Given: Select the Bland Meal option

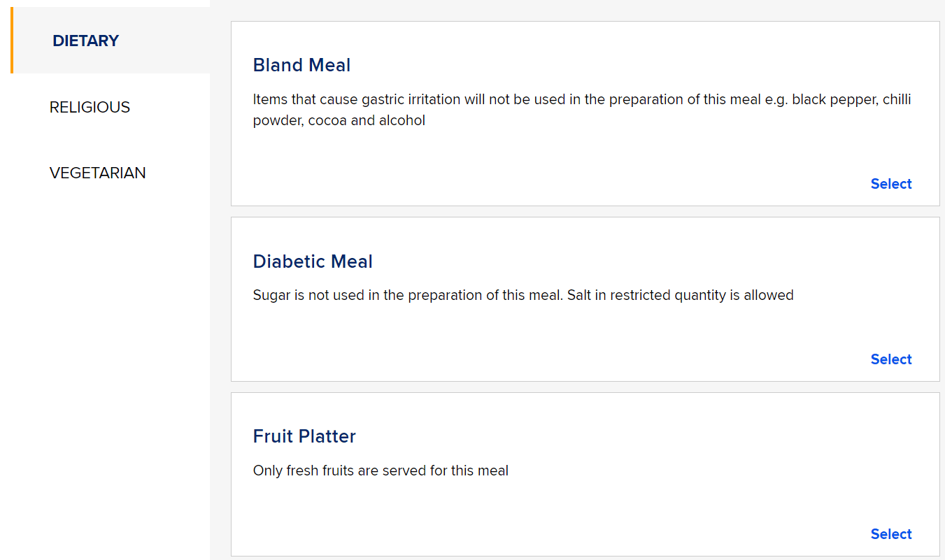Looking at the screenshot, I should click(x=890, y=184).
